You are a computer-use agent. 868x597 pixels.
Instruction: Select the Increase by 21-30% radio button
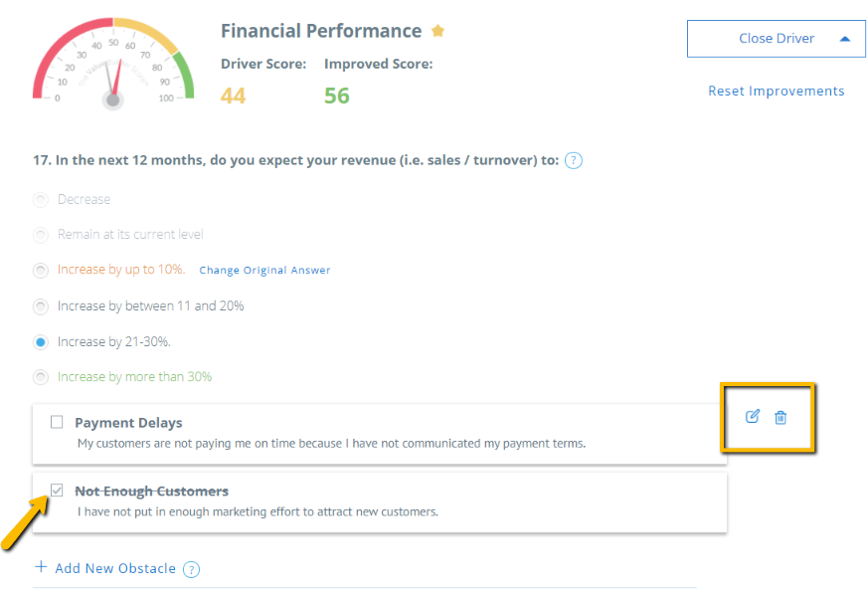click(41, 342)
